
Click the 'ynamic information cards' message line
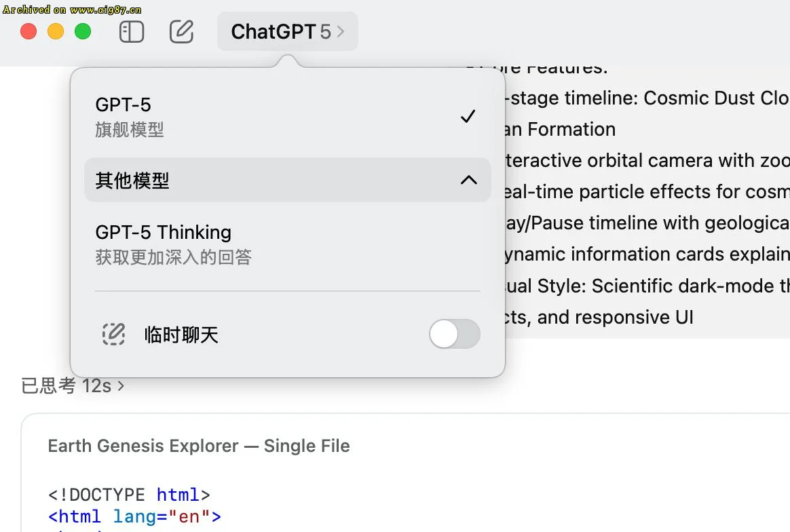point(647,254)
